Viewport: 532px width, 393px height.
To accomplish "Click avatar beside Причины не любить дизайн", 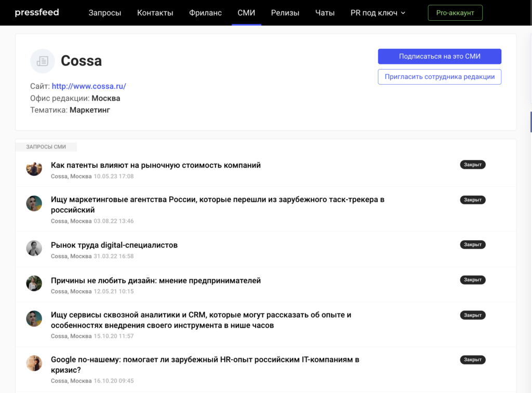I will 34,283.
